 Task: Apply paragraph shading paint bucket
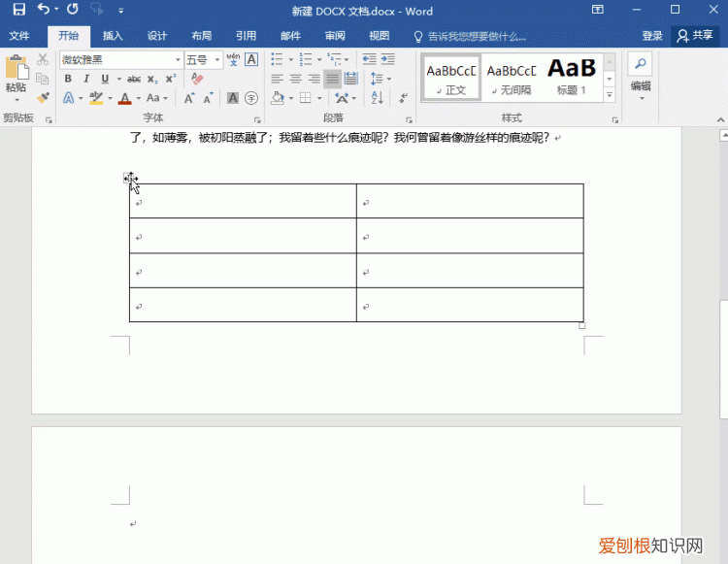click(x=278, y=98)
